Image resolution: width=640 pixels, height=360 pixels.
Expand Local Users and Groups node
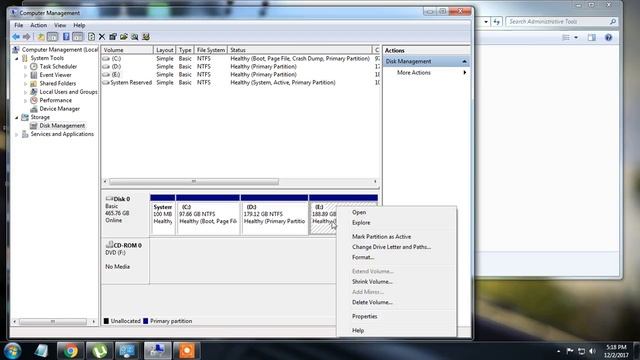26,92
